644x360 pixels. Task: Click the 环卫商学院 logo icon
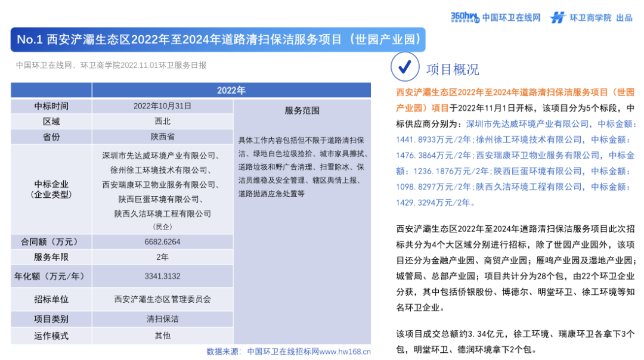558,17
